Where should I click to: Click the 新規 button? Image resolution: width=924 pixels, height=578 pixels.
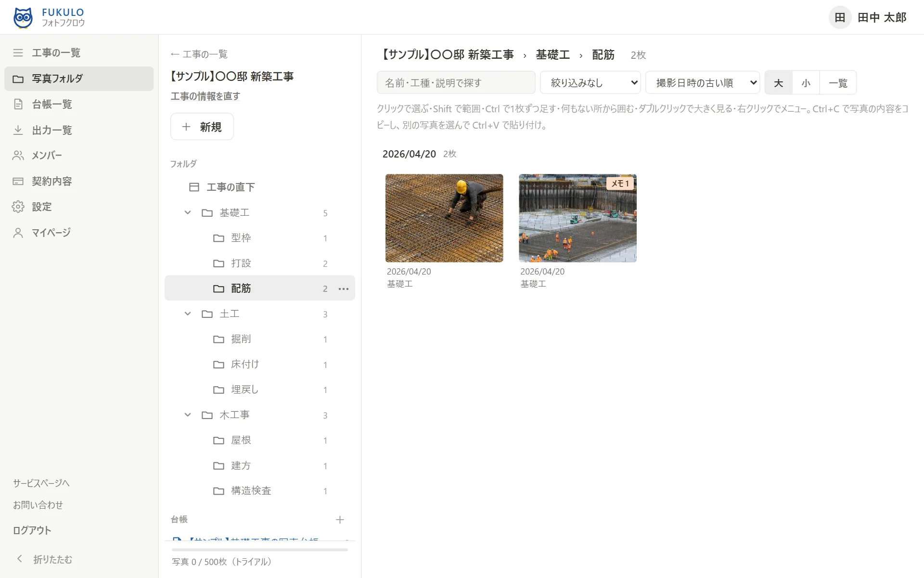click(202, 127)
